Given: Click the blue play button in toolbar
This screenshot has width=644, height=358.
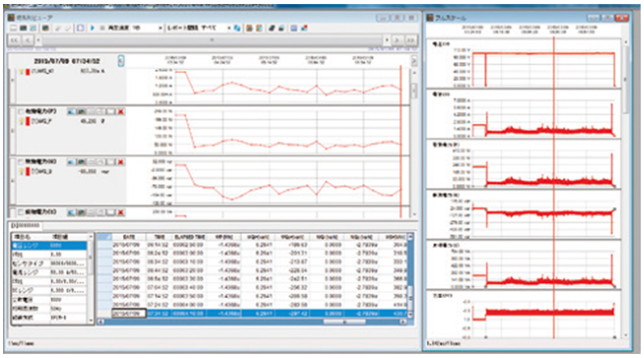Looking at the screenshot, I should (92, 28).
